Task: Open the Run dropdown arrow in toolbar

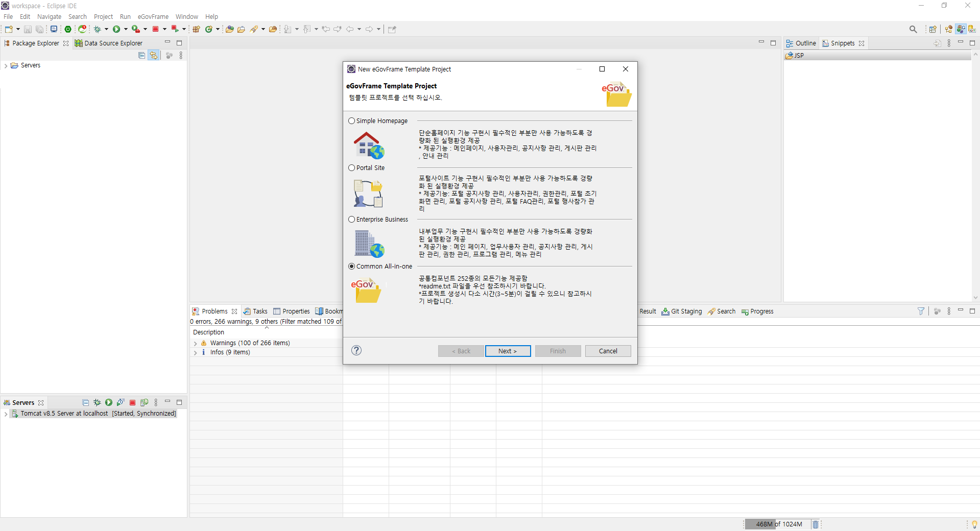Action: click(126, 29)
